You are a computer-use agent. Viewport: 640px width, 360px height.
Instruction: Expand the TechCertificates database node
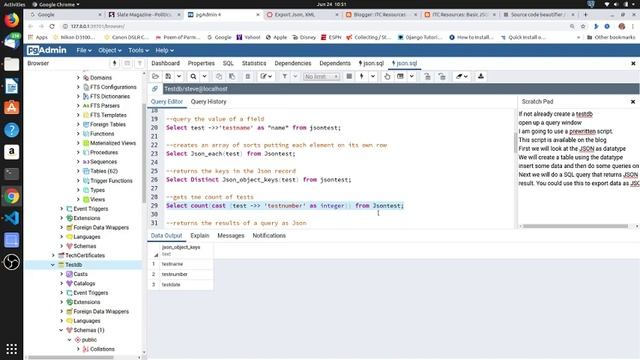(53, 255)
